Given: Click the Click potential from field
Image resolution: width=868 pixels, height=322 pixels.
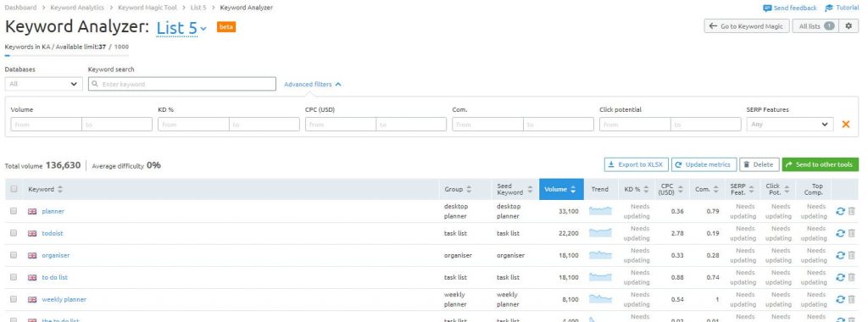Looking at the screenshot, I should coord(635,125).
